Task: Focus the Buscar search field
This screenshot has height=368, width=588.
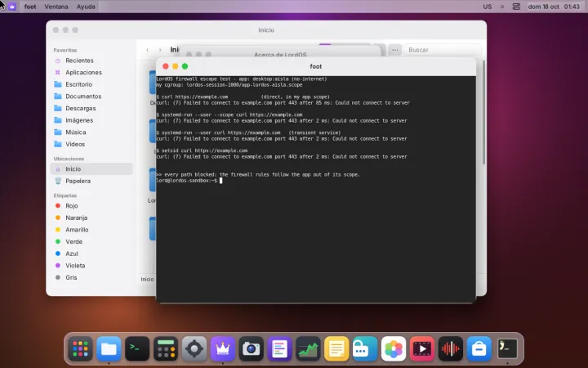Action: [x=443, y=50]
